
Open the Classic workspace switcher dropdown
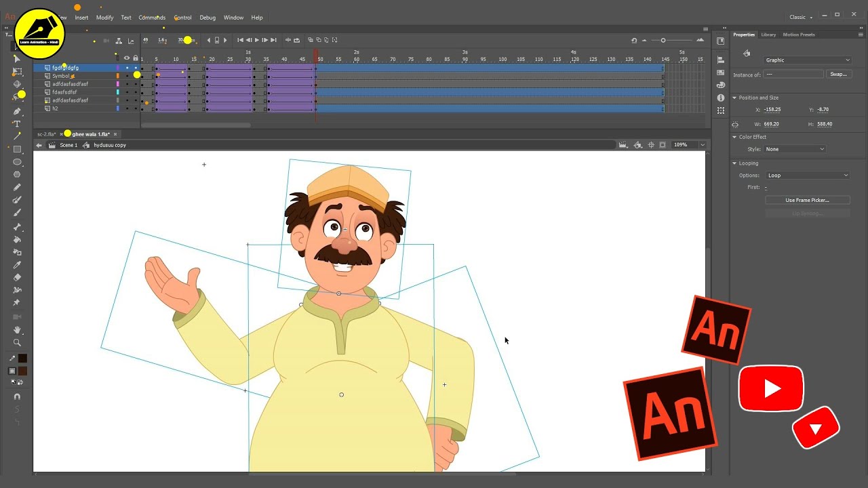coord(801,18)
